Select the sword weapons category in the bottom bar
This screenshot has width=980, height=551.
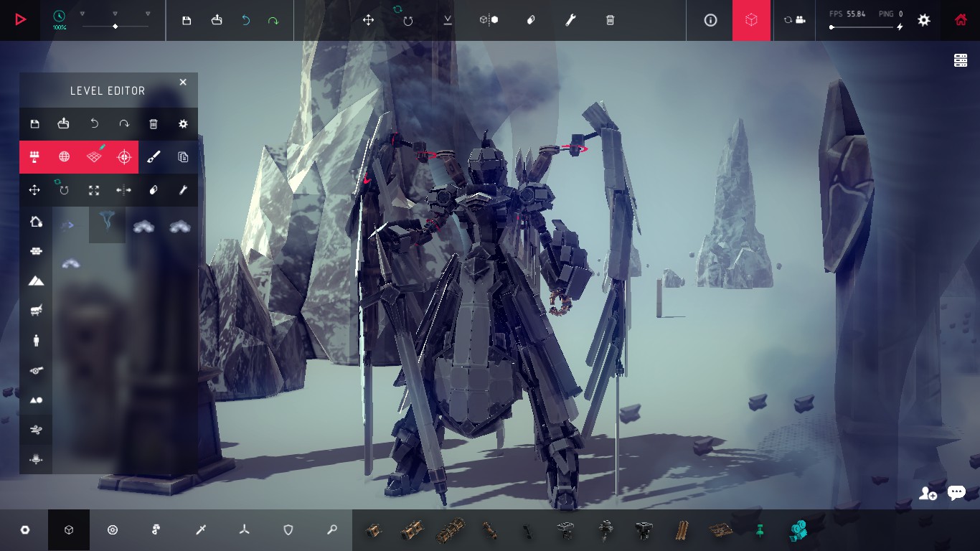[201, 529]
